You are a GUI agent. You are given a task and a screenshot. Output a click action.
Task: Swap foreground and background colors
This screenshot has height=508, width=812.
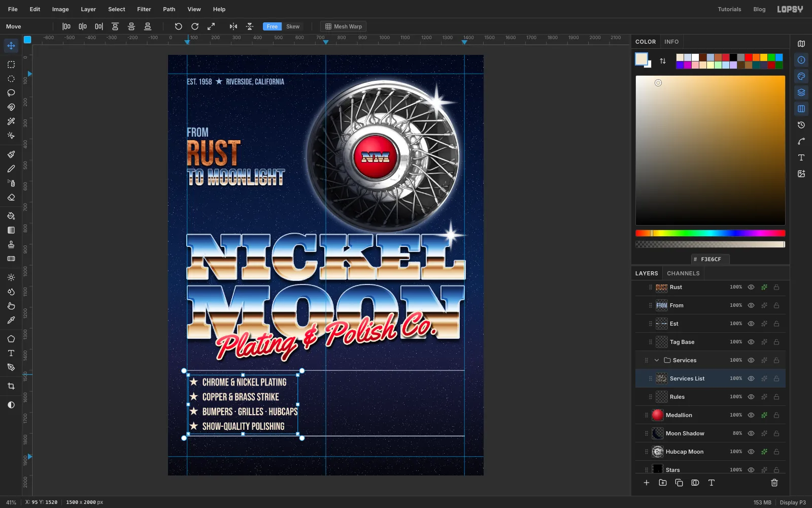tap(663, 61)
